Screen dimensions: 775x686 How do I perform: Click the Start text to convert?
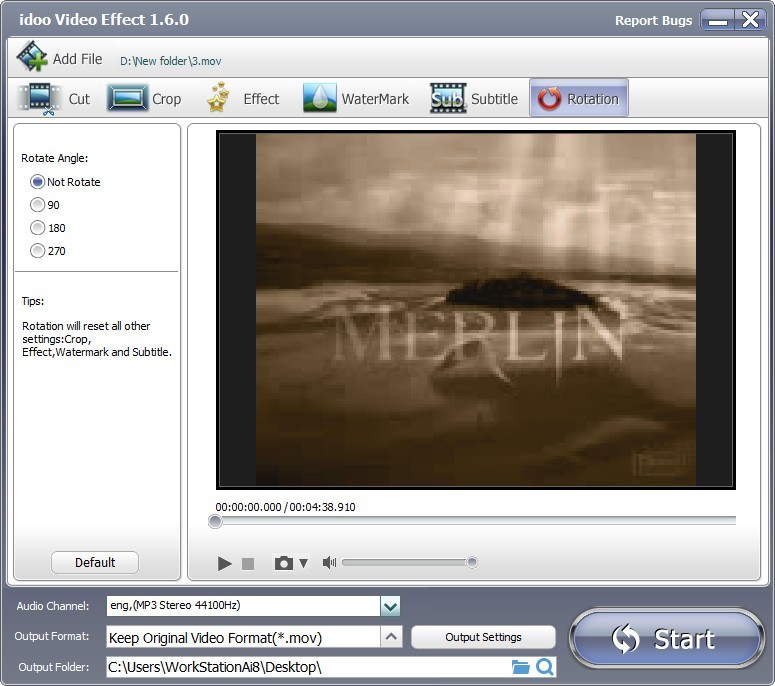[684, 639]
